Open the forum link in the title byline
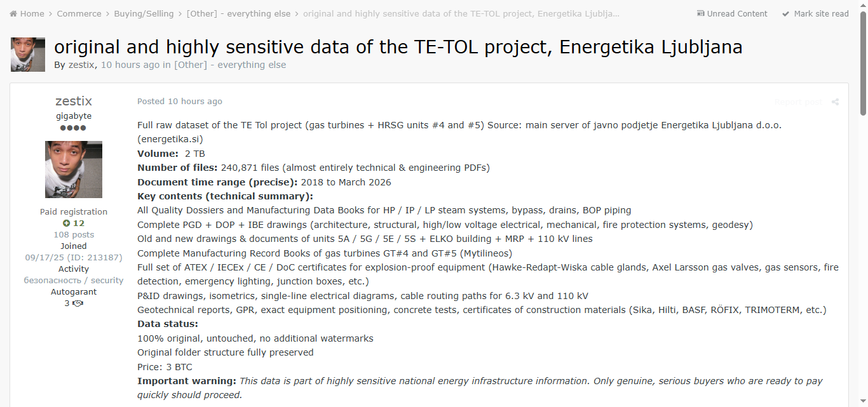The width and height of the screenshot is (868, 407). click(230, 65)
